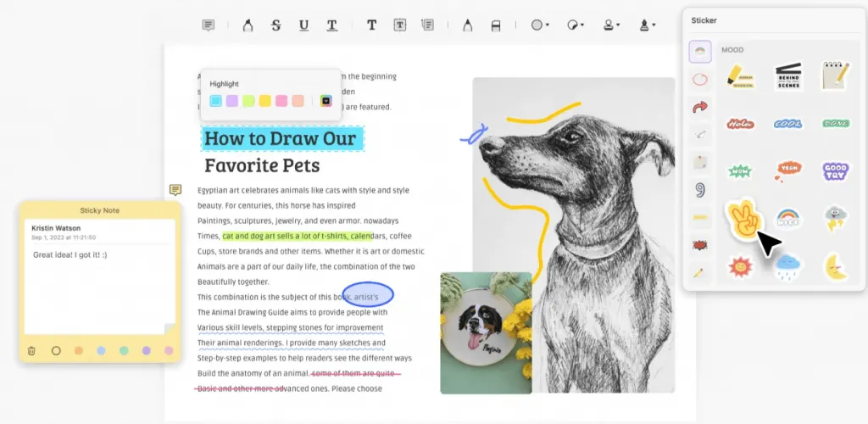Switch to arrow stickers category

click(700, 106)
